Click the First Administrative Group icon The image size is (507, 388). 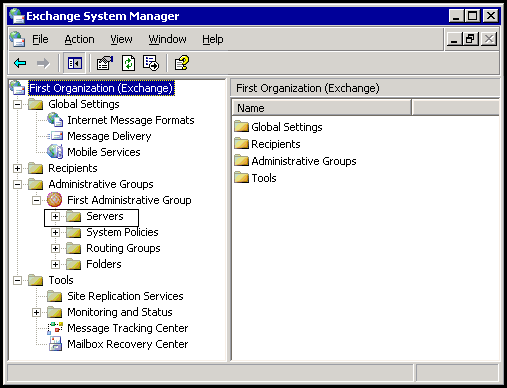[54, 200]
